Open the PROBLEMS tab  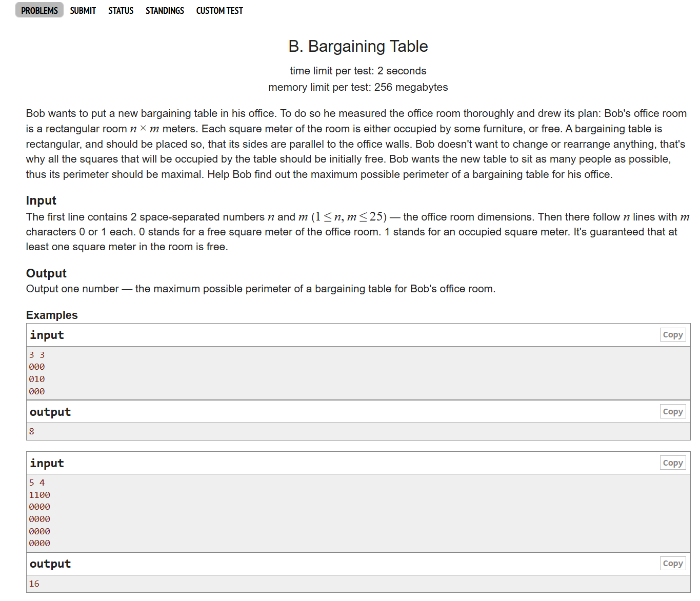pyautogui.click(x=39, y=10)
